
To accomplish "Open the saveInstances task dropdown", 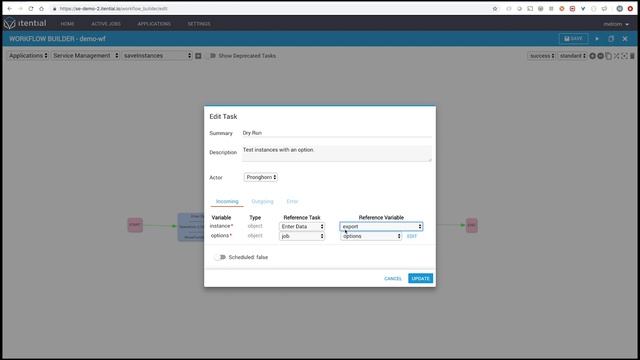I will [x=157, y=56].
